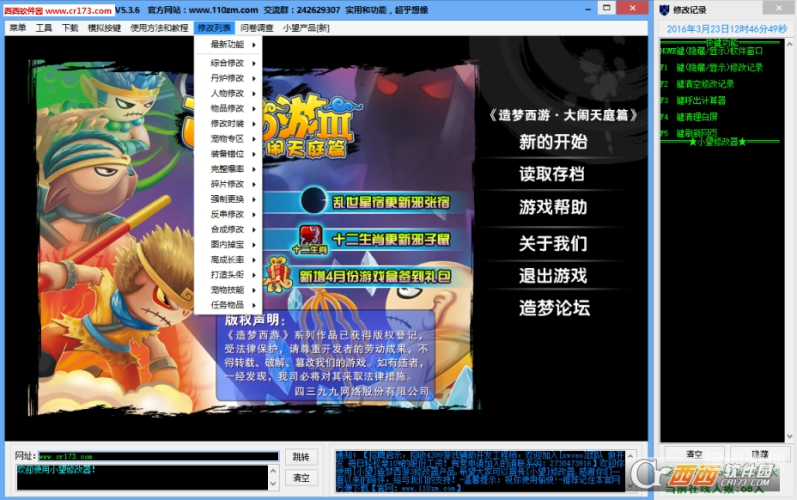Select 关于我们 in the game menu
This screenshot has width=797, height=500.
point(553,243)
